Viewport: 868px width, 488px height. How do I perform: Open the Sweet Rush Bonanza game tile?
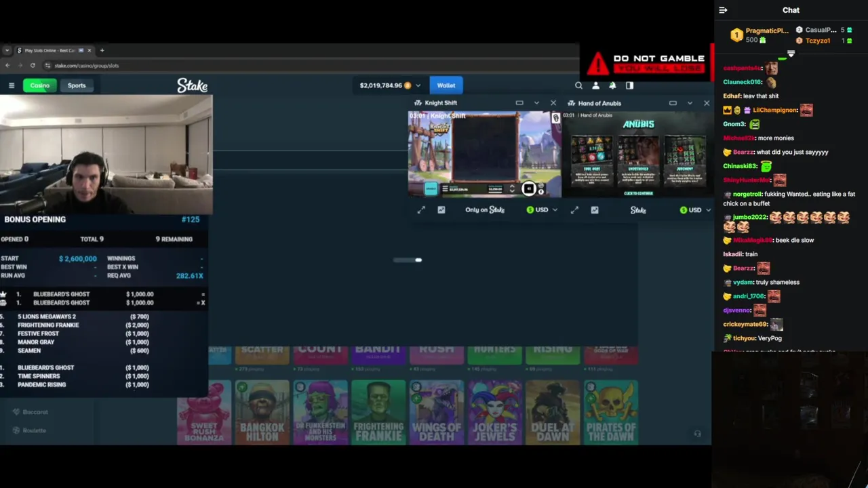(x=204, y=412)
